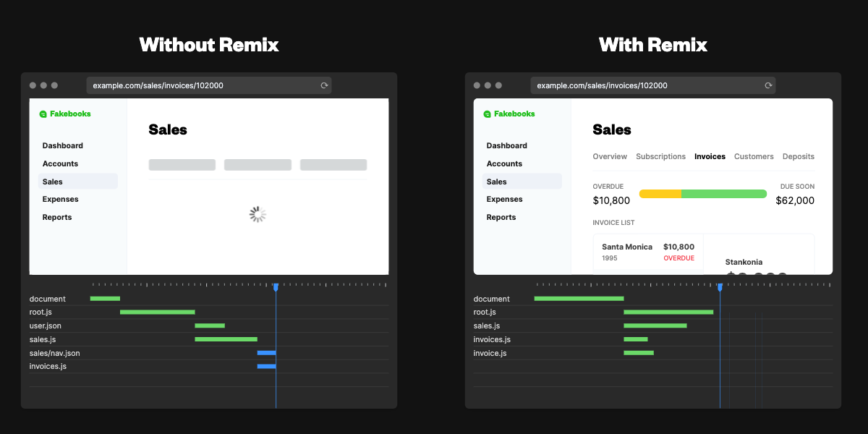This screenshot has width=868, height=434.
Task: Switch to the Overview tab
Action: (610, 156)
